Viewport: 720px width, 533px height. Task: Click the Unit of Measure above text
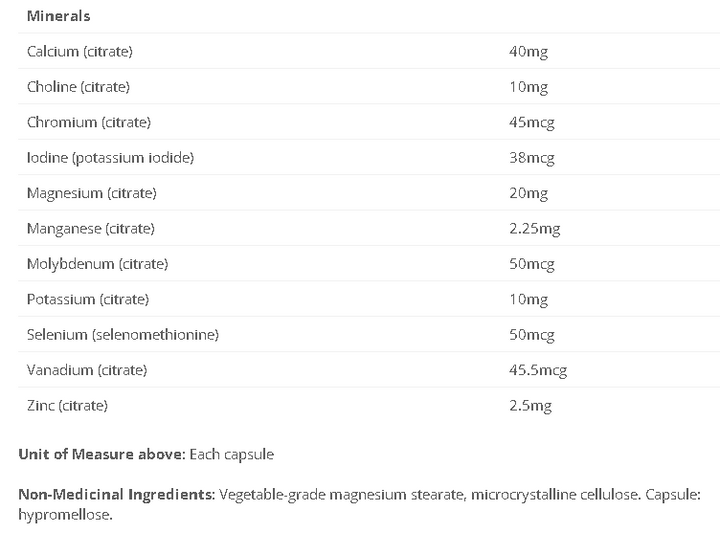pos(102,454)
